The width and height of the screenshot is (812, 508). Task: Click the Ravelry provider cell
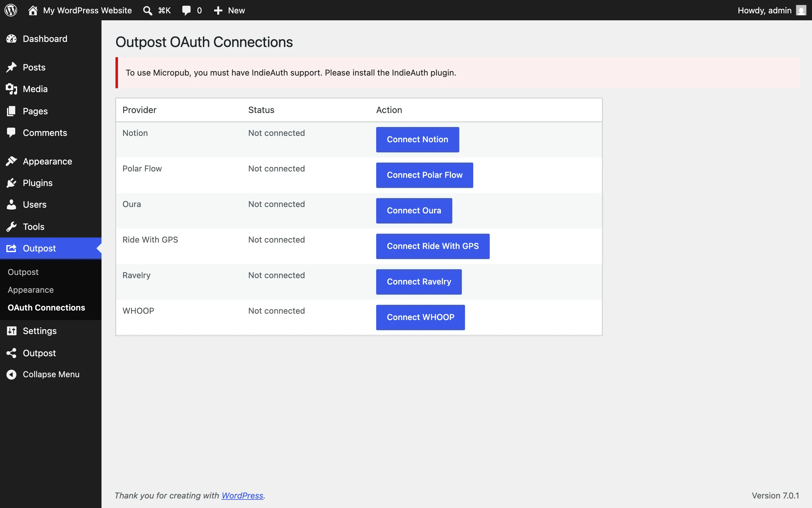click(x=136, y=276)
